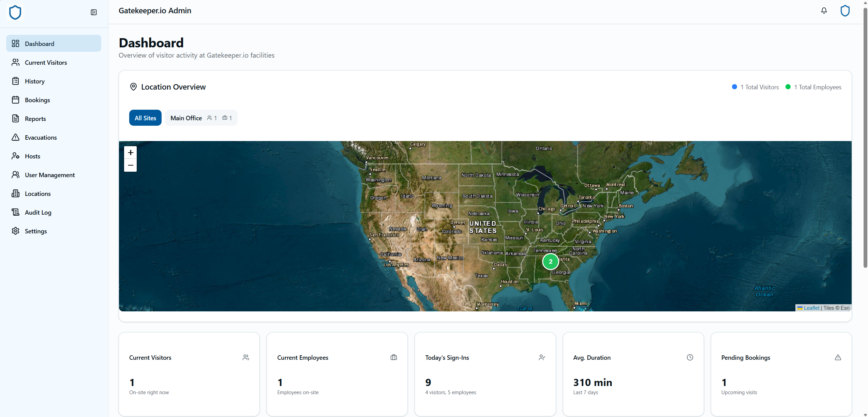Image resolution: width=868 pixels, height=417 pixels.
Task: Click the Bookings calendar icon
Action: coord(15,100)
